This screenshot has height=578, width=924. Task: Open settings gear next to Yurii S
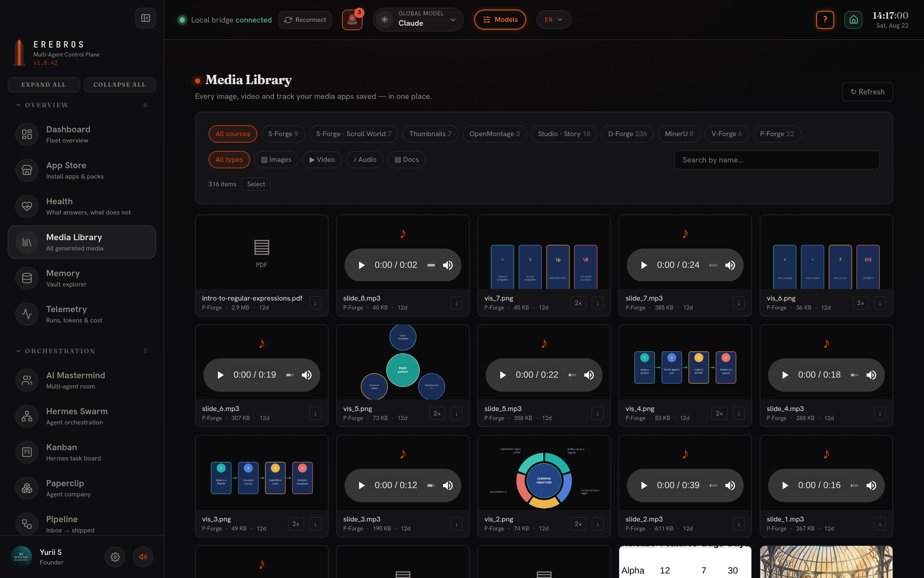pyautogui.click(x=115, y=557)
